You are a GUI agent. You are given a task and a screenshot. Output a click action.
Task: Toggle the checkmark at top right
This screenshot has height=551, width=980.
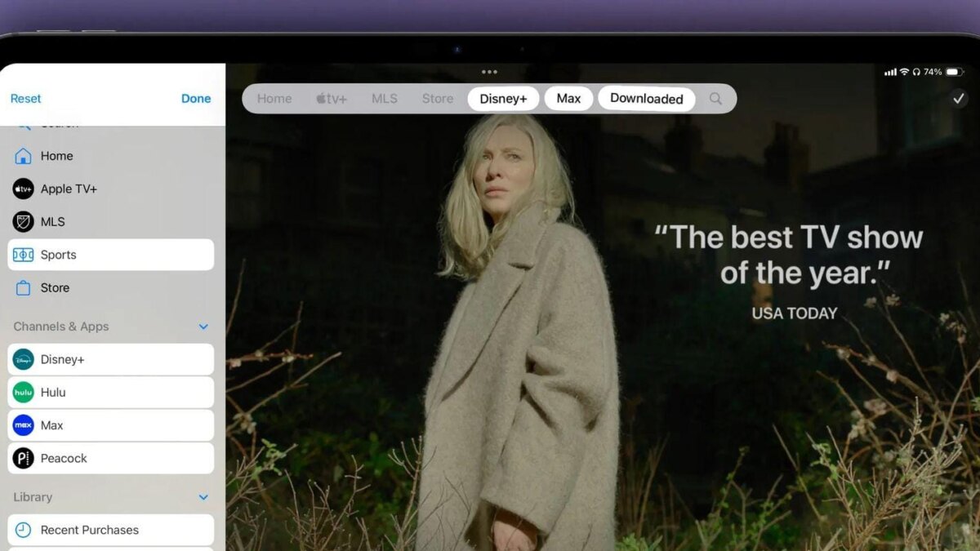click(x=958, y=98)
